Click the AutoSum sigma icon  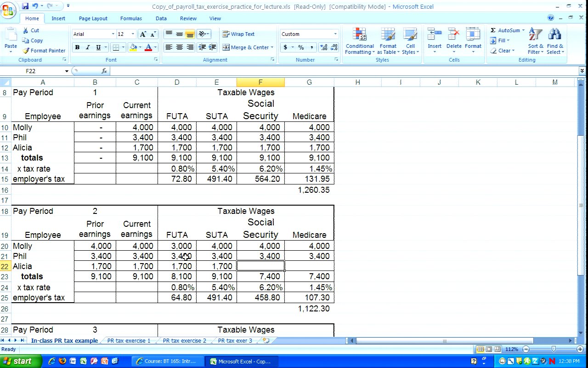493,30
